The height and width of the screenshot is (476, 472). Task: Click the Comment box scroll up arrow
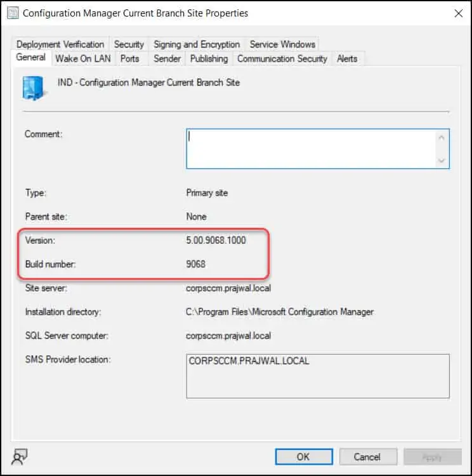point(442,138)
